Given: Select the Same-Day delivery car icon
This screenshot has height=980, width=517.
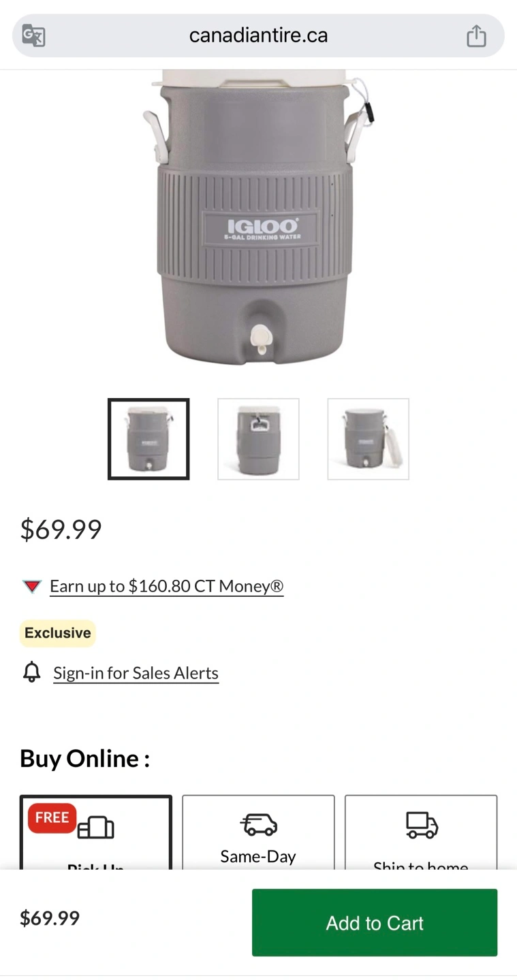Looking at the screenshot, I should point(258,824).
